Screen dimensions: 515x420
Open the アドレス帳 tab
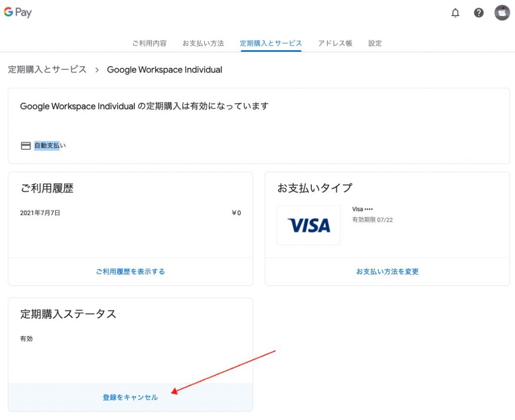click(335, 43)
